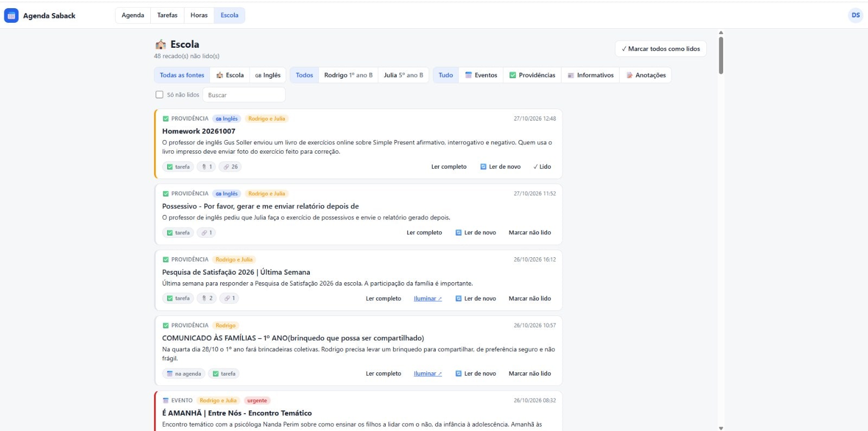Show only Eventos

click(481, 75)
